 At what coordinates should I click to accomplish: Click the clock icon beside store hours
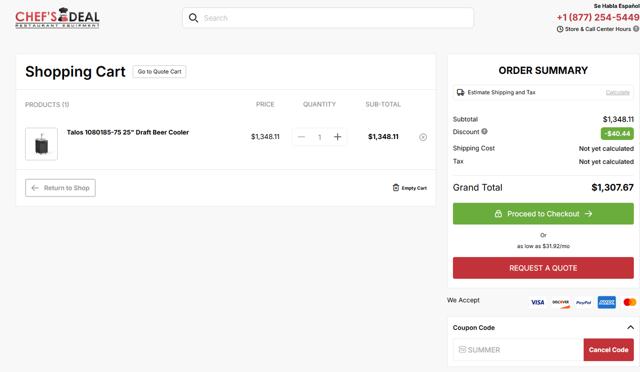pyautogui.click(x=560, y=29)
